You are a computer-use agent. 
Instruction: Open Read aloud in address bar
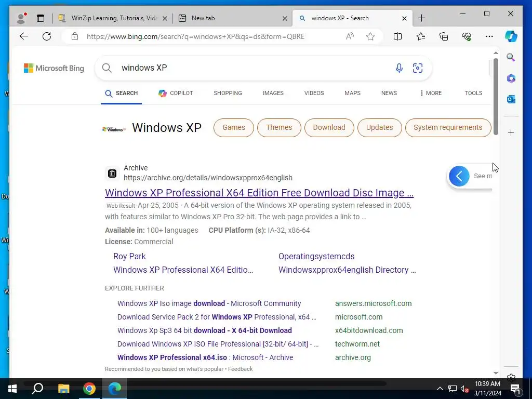pos(350,36)
